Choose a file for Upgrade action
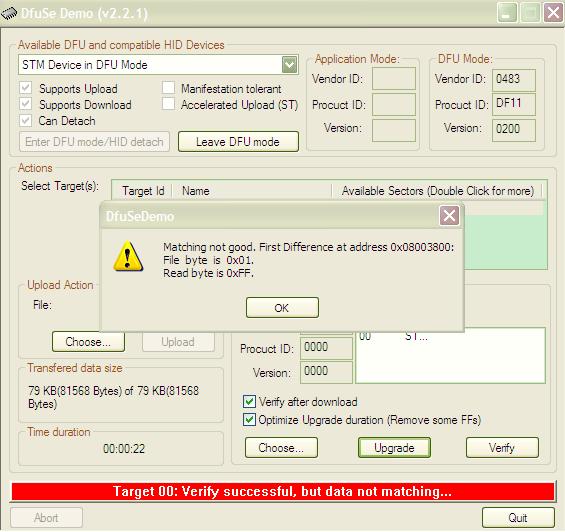565x532 pixels. [x=281, y=448]
